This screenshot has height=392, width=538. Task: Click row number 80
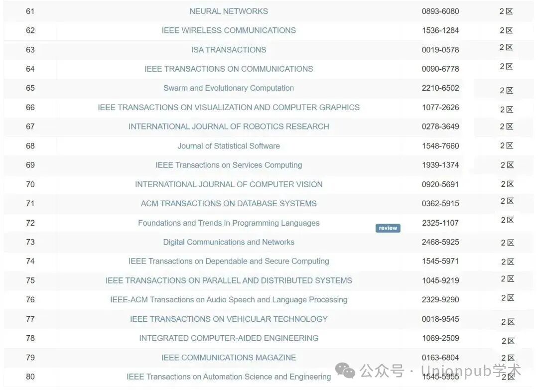30,377
